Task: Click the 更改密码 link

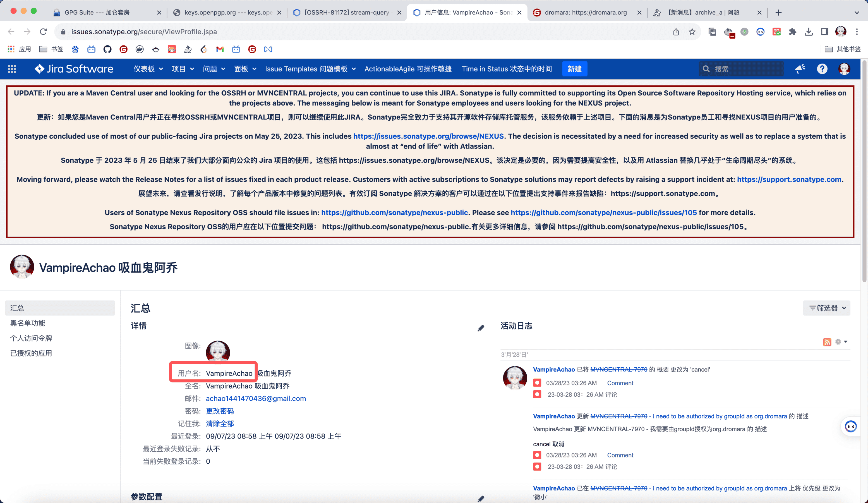Action: coord(220,411)
